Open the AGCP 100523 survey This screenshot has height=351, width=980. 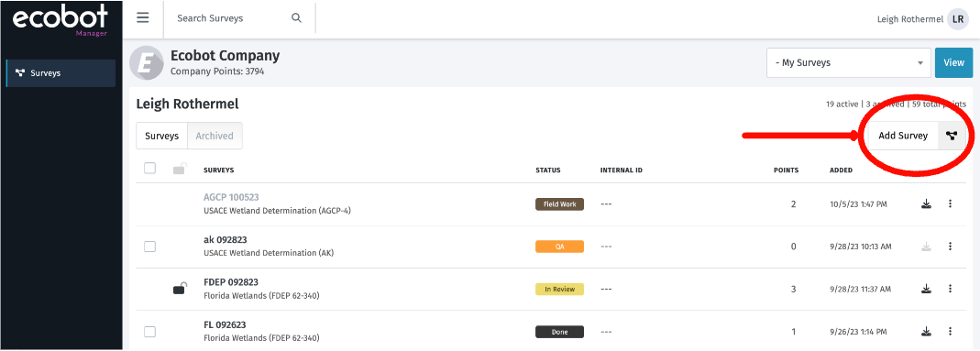(x=231, y=197)
